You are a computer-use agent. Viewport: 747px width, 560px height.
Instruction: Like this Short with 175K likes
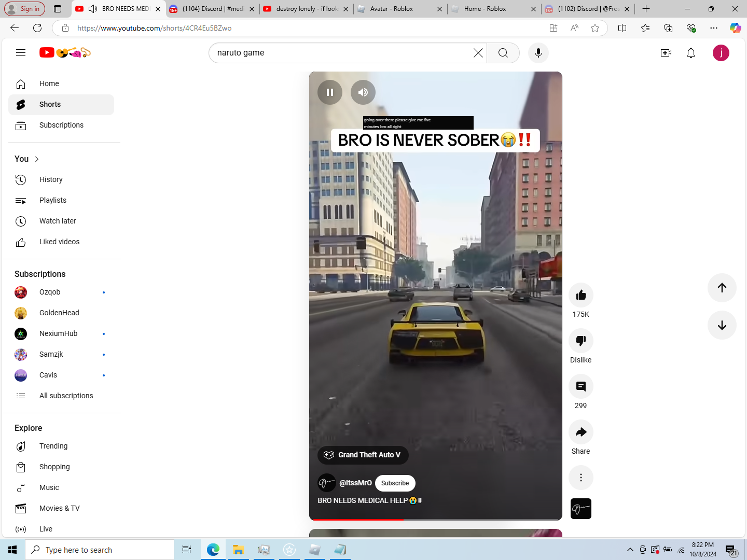(x=581, y=295)
